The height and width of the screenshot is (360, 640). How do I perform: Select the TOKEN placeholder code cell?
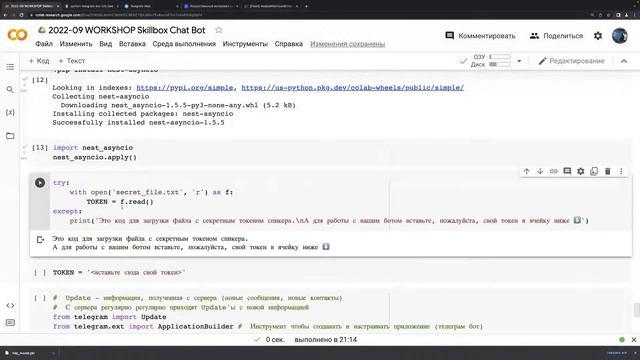340,272
